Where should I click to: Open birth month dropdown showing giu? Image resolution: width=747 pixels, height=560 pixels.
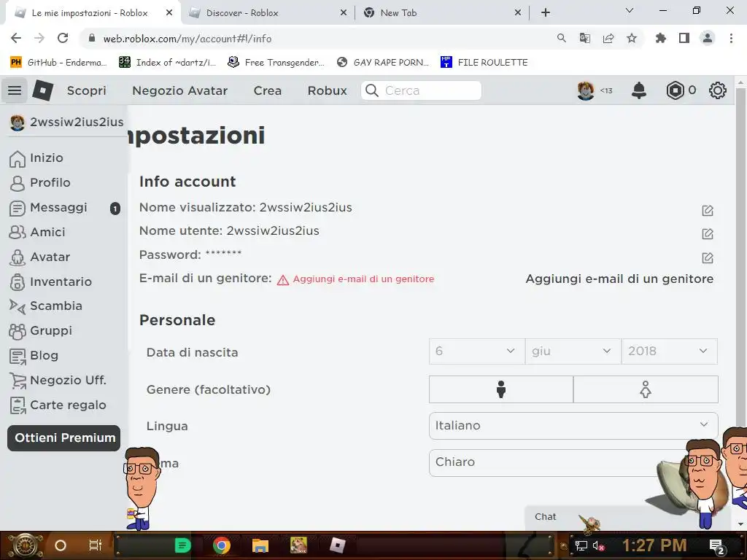tap(573, 351)
